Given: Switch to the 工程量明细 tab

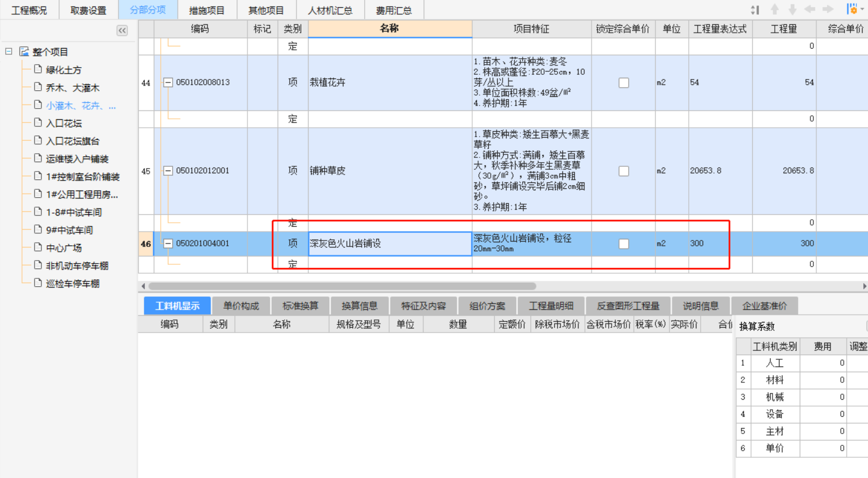Looking at the screenshot, I should coord(551,306).
